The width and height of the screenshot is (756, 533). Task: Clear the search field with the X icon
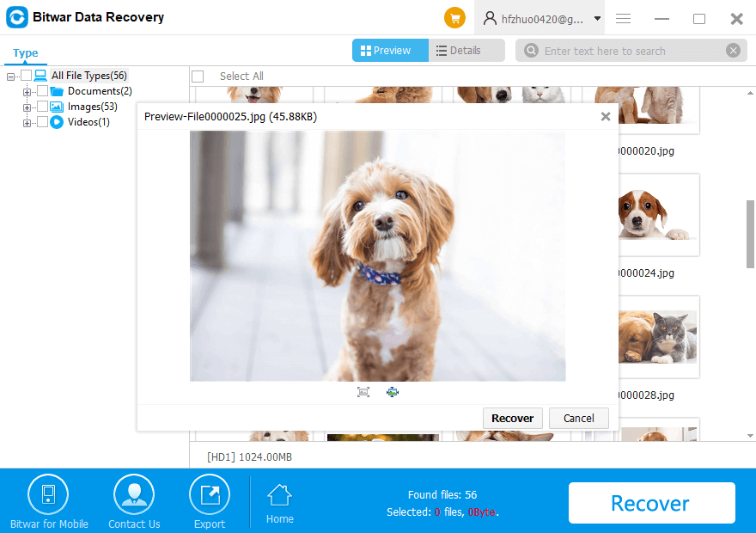click(733, 50)
